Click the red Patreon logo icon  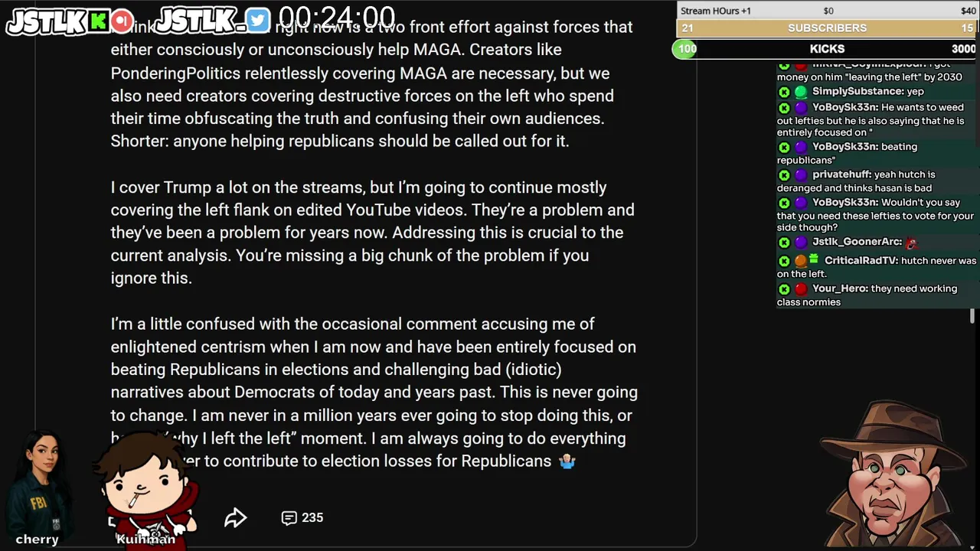point(122,21)
